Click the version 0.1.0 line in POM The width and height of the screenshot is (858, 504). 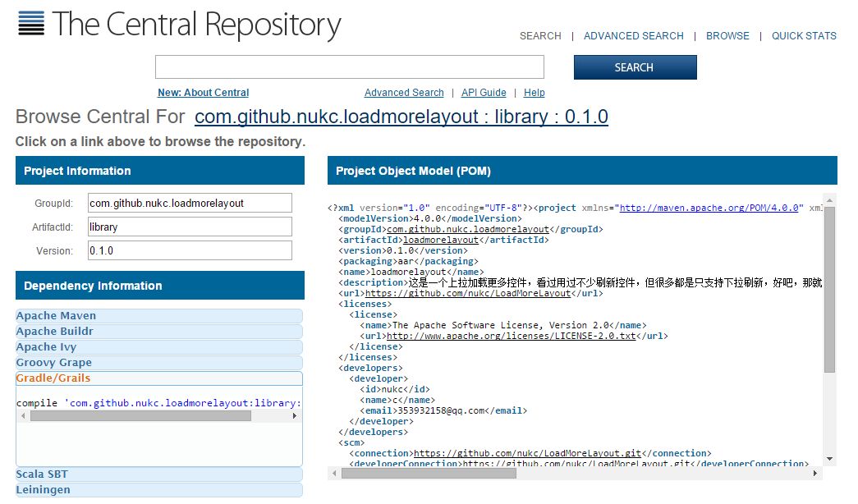(403, 250)
